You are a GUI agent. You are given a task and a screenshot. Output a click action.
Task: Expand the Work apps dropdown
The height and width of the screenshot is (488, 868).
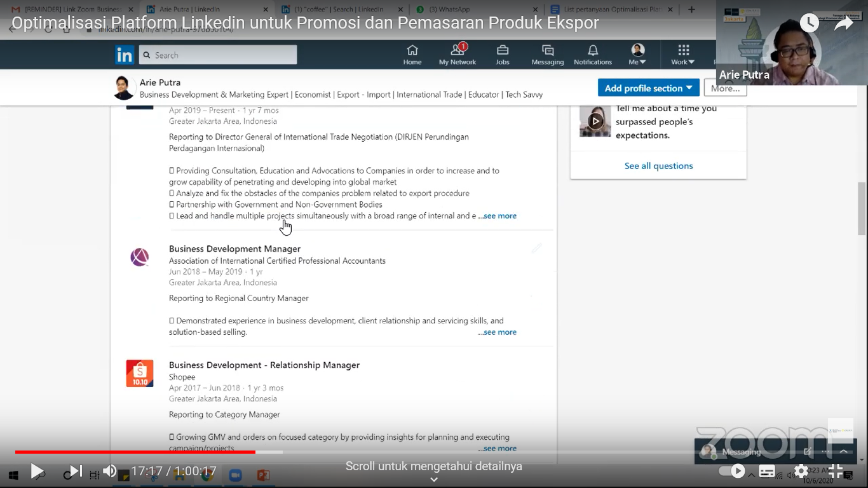(x=683, y=55)
